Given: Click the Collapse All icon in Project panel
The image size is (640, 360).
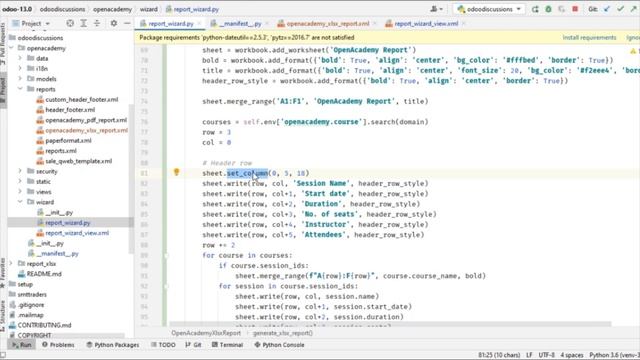Looking at the screenshot, I should pos(97,24).
